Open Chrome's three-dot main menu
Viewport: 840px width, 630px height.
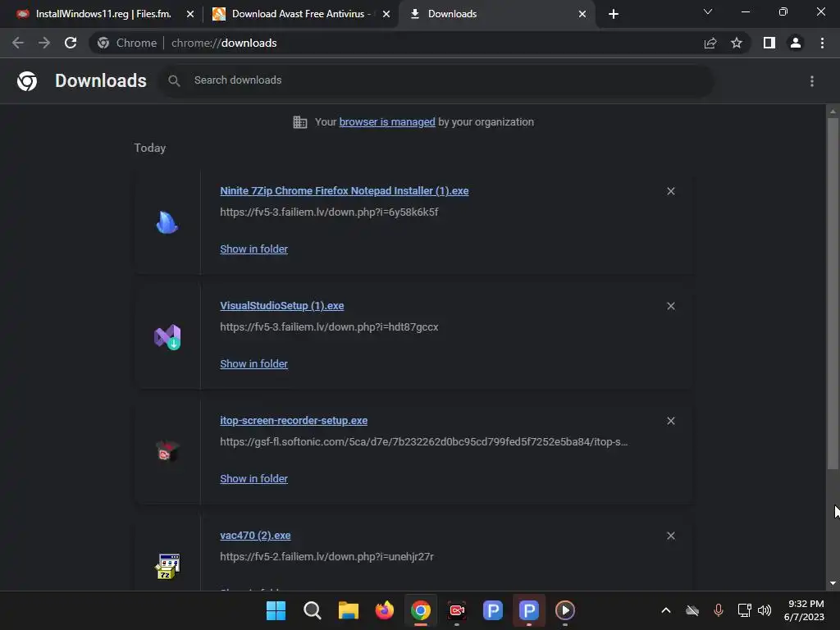(822, 43)
